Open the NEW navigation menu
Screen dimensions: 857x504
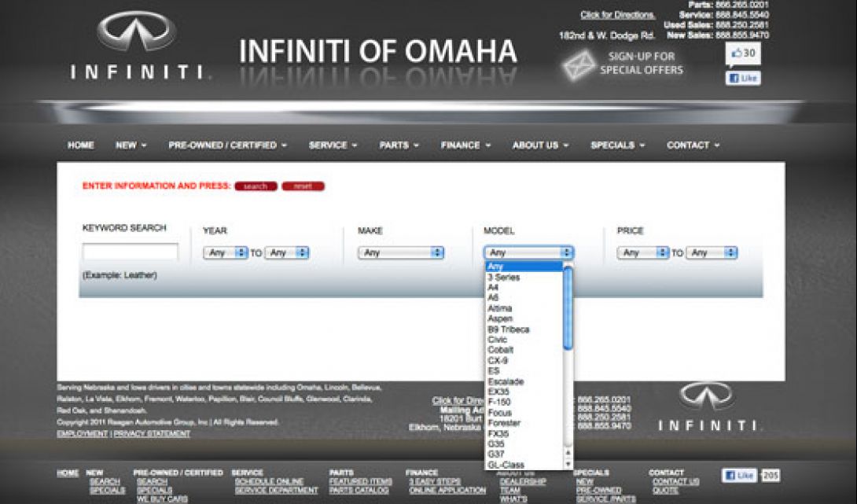pyautogui.click(x=131, y=145)
